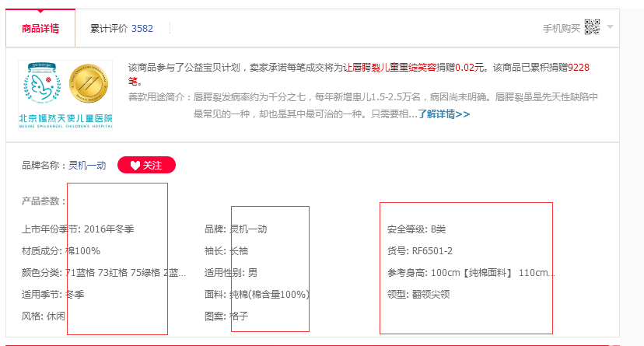Click the QR code icon for mobile purchase

pos(593,27)
